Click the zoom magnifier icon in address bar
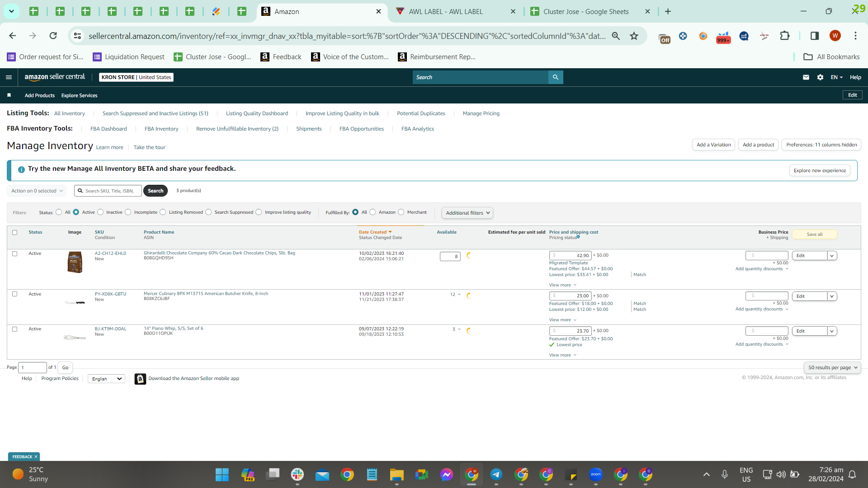This screenshot has width=868, height=488. click(616, 36)
